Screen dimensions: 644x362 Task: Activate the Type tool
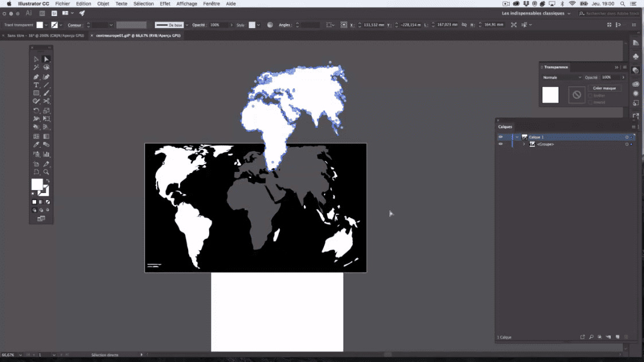coord(36,85)
